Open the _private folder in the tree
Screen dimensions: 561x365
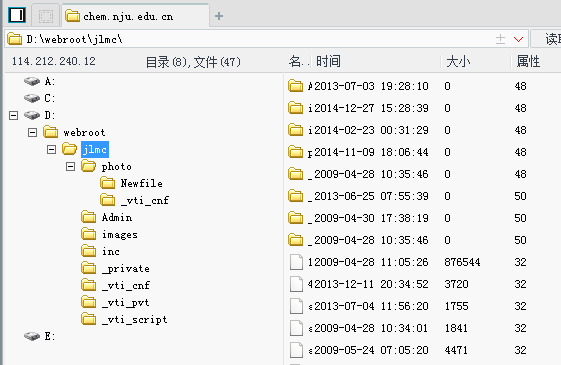click(x=126, y=268)
